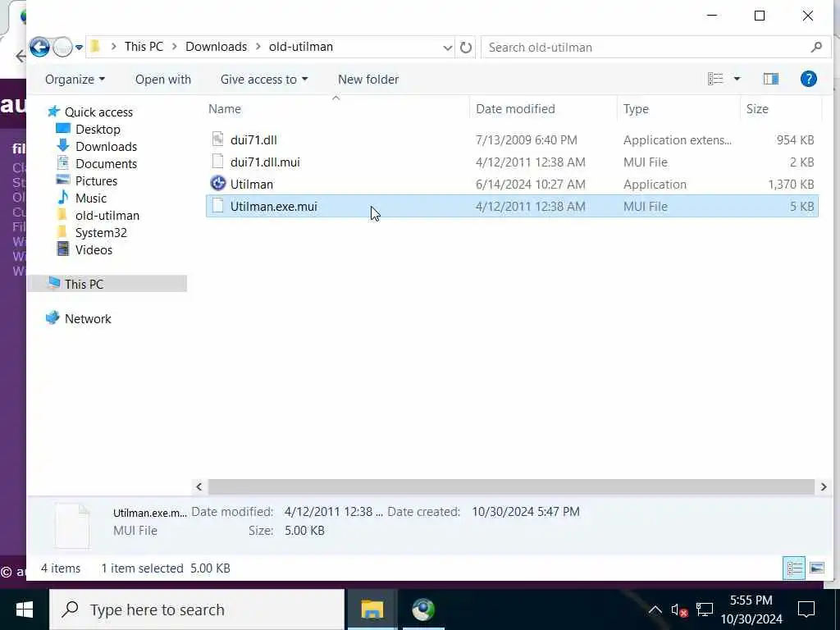Change your view using the view icon

715,80
